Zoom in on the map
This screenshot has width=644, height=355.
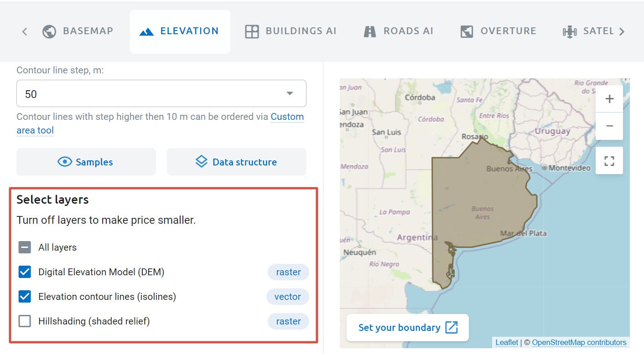[x=609, y=99]
